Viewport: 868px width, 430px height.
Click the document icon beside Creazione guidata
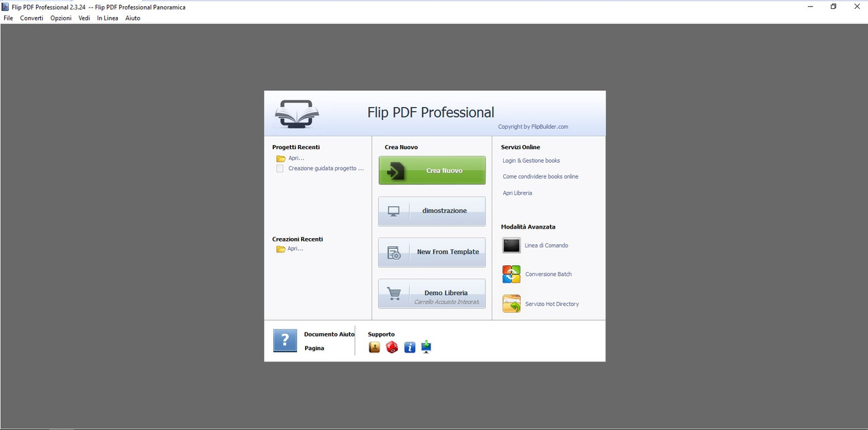pyautogui.click(x=280, y=169)
